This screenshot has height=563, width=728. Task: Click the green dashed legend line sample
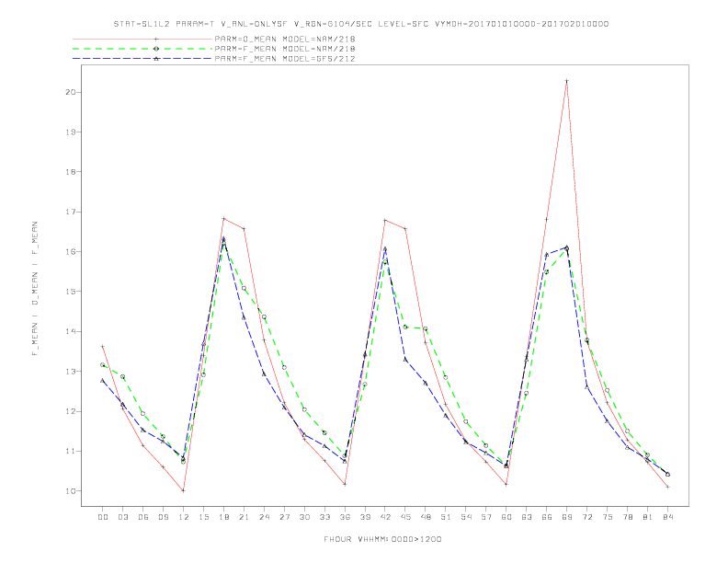pyautogui.click(x=142, y=49)
